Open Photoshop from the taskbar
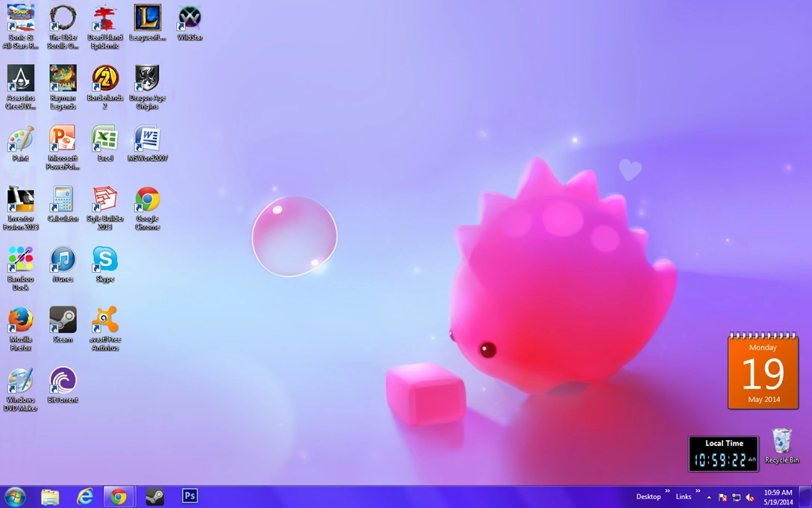812x508 pixels. (190, 496)
